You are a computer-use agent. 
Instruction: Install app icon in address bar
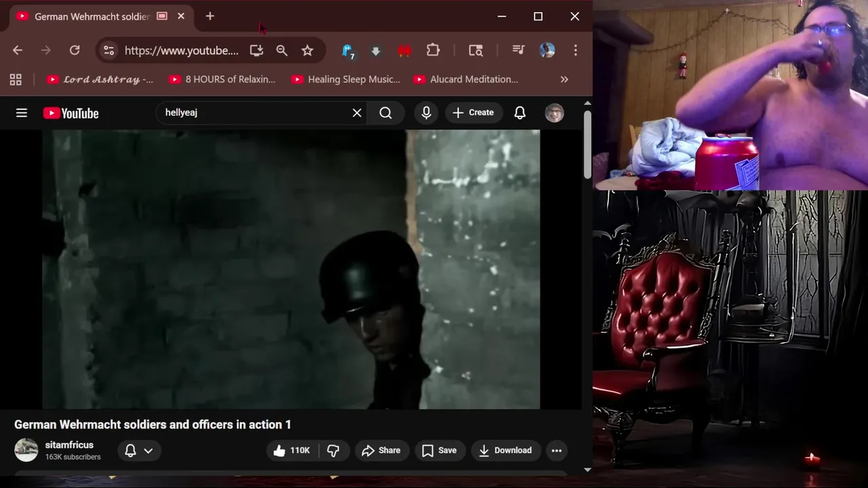click(256, 50)
